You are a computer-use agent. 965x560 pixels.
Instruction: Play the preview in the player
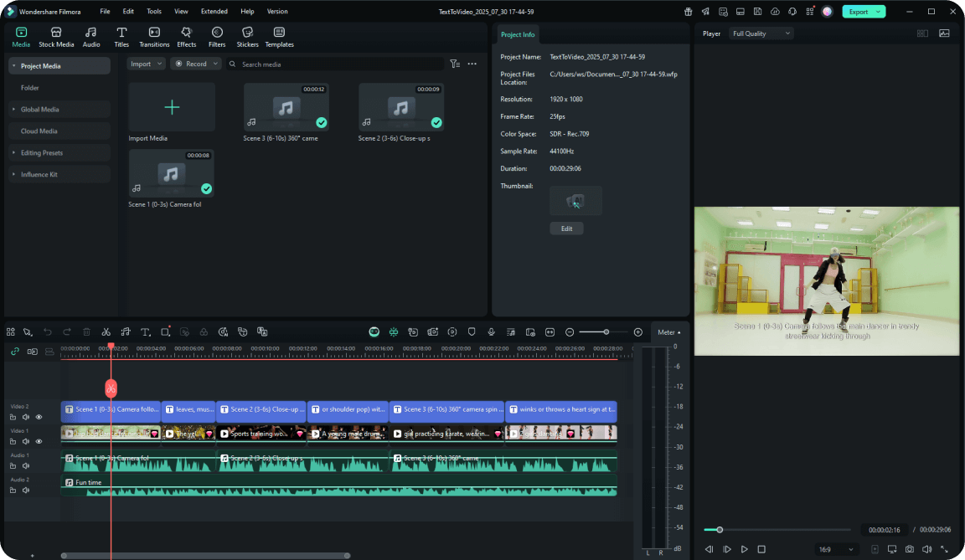(x=744, y=549)
